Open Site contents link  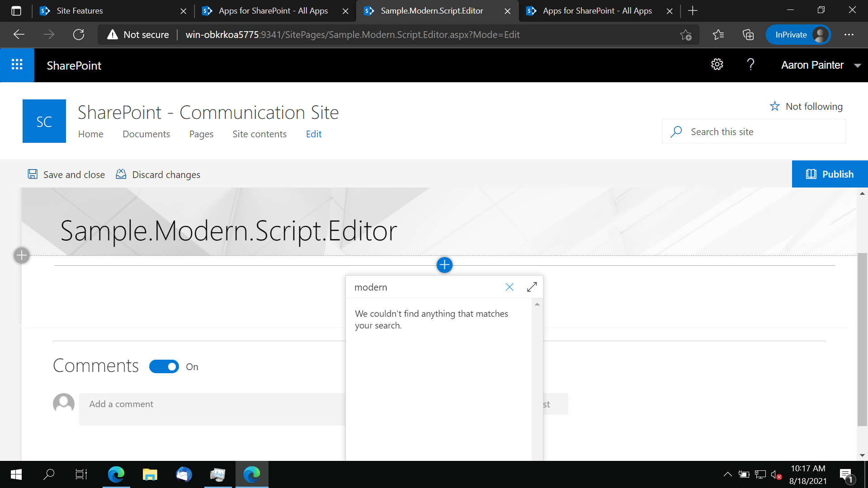tap(259, 134)
